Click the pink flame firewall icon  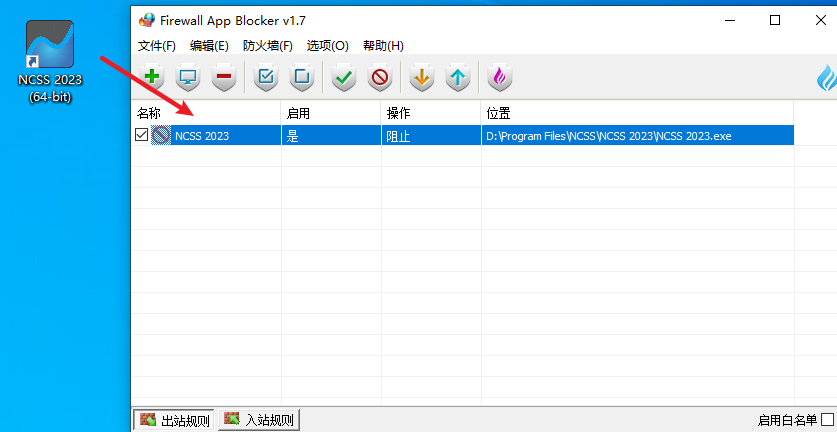click(x=500, y=77)
